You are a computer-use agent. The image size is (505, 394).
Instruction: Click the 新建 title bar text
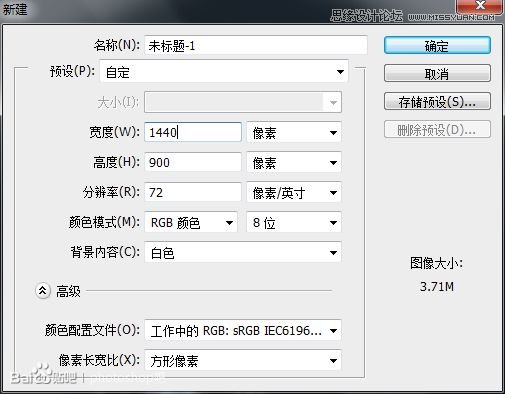pyautogui.click(x=15, y=9)
